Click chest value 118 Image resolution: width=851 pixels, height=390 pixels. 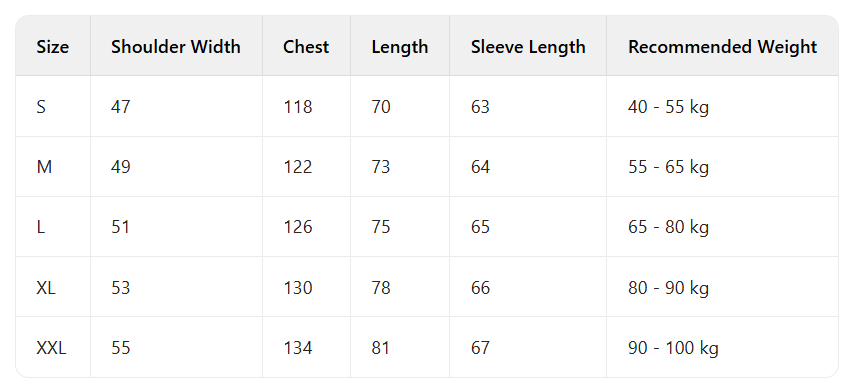(298, 107)
